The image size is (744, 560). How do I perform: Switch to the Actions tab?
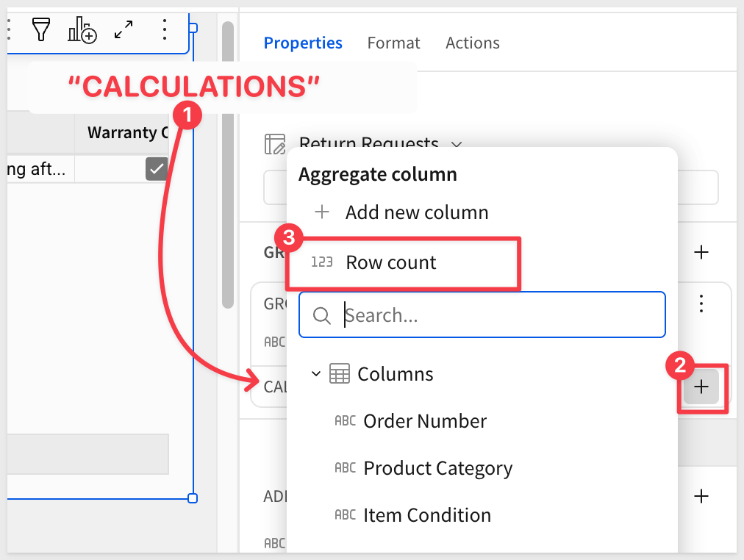pyautogui.click(x=472, y=43)
